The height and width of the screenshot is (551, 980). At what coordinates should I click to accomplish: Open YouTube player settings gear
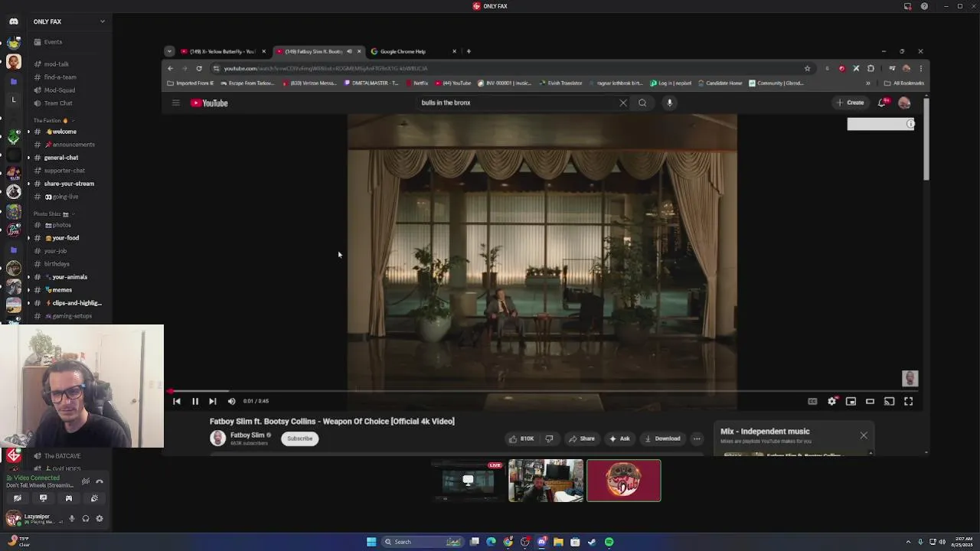(831, 401)
